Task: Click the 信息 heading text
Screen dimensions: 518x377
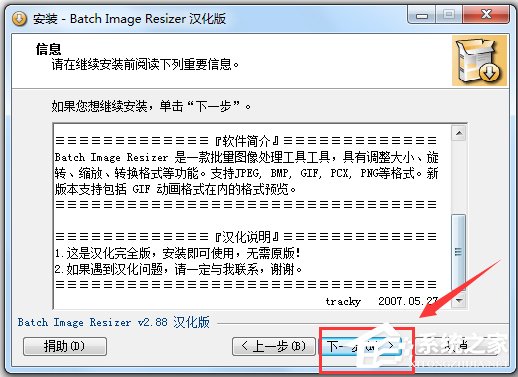Action: click(x=49, y=49)
